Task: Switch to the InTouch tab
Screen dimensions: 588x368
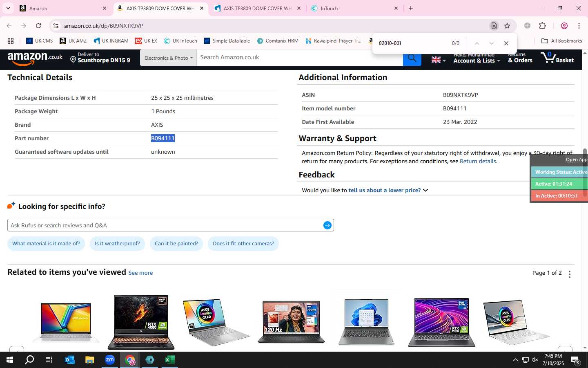Action: click(354, 8)
